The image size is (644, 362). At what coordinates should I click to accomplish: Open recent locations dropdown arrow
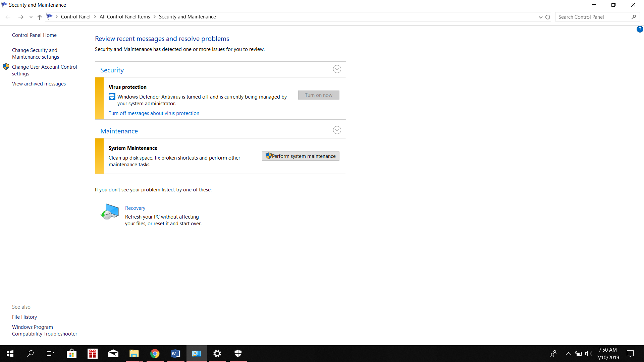click(31, 17)
